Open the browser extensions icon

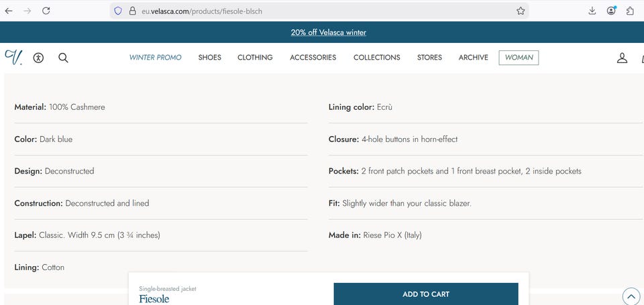pyautogui.click(x=630, y=11)
